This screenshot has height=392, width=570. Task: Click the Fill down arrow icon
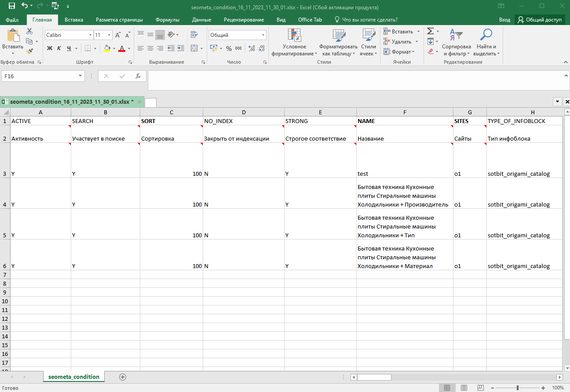431,41
